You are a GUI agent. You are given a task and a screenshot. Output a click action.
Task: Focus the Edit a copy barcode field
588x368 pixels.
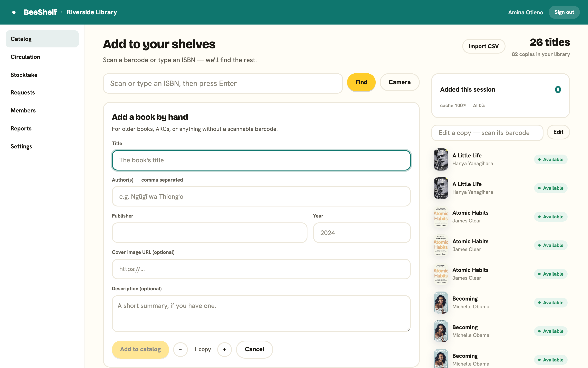tap(487, 133)
